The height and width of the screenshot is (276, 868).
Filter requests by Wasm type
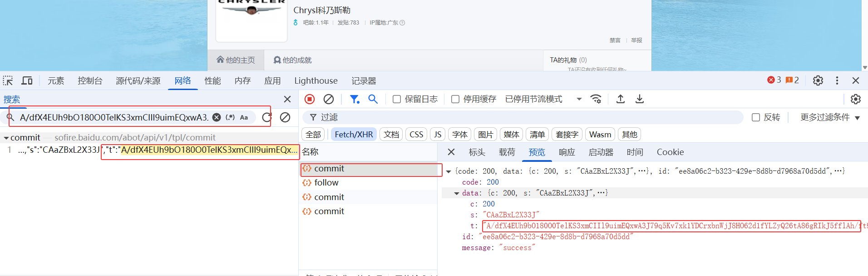(x=600, y=135)
